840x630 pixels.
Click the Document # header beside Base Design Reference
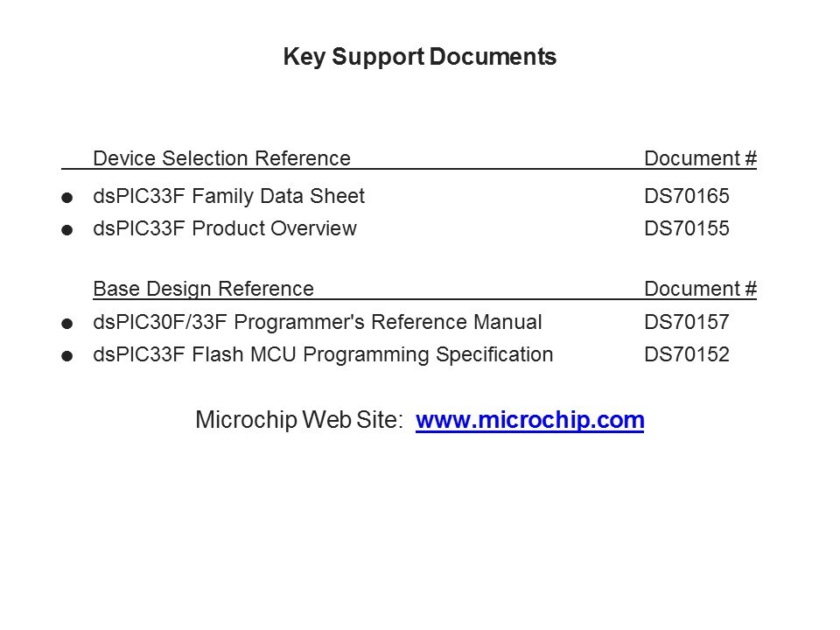click(700, 289)
